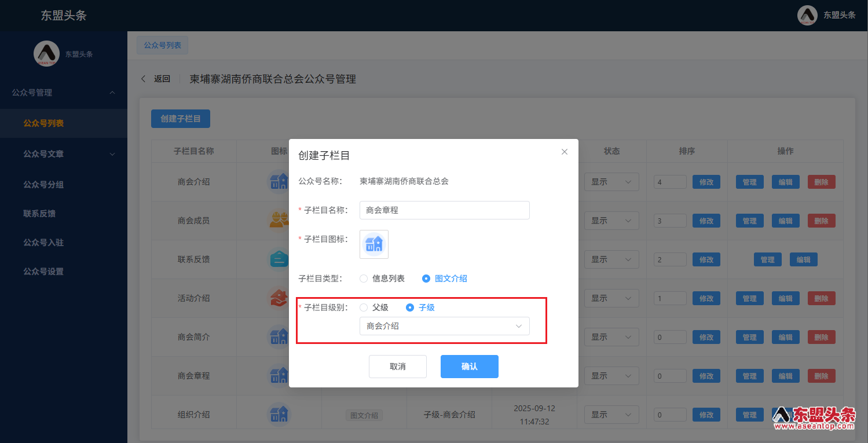Image resolution: width=868 pixels, height=443 pixels.
Task: Click the sort input showing 3
Action: (670, 221)
